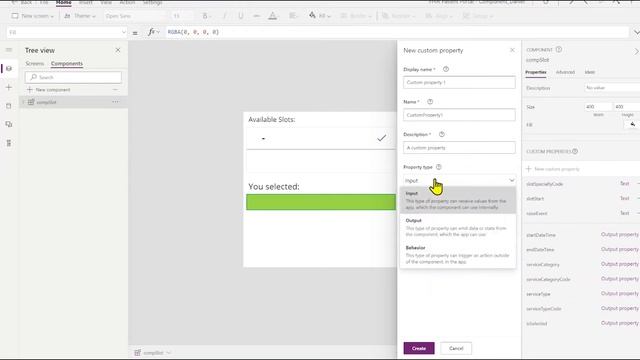Open the Theme dropdown

[80, 16]
